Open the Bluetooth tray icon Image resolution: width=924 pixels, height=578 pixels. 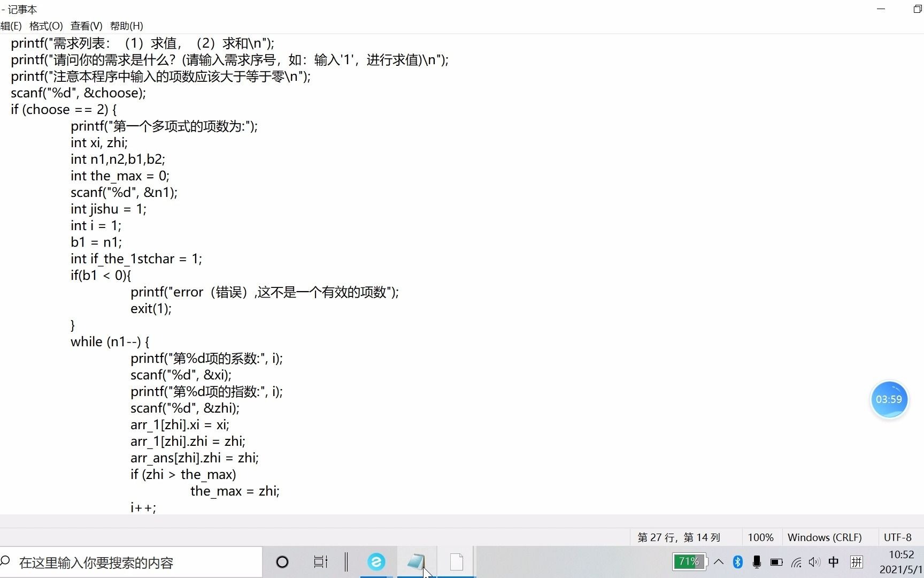pyautogui.click(x=738, y=562)
